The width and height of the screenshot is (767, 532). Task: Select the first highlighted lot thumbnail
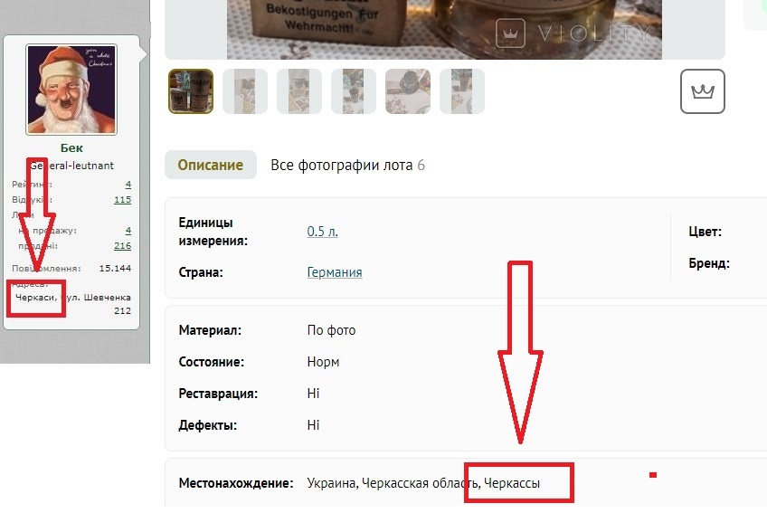191,91
